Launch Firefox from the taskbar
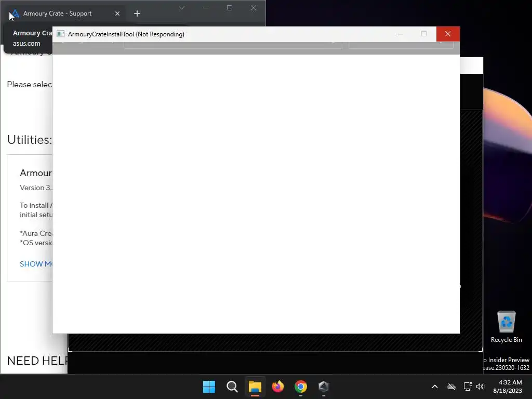The image size is (532, 399). tap(278, 387)
